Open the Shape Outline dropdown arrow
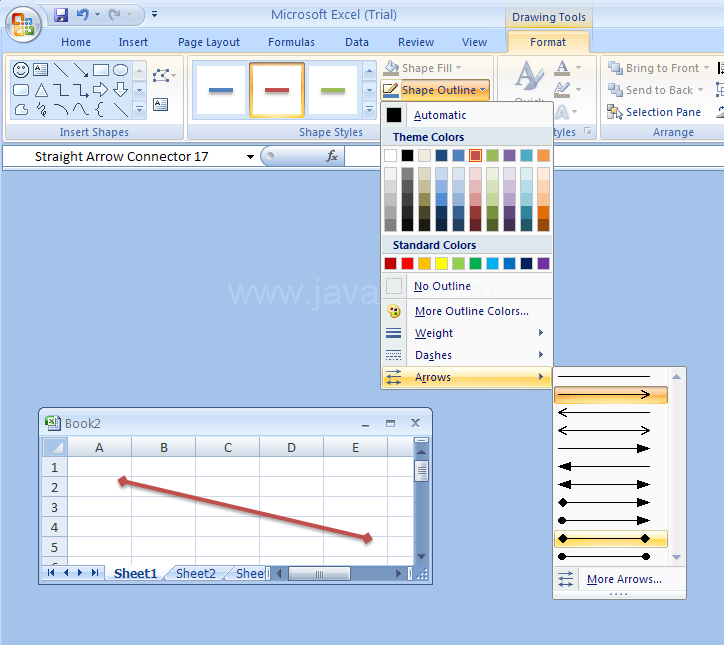Screen dimensions: 724x645 (482, 90)
